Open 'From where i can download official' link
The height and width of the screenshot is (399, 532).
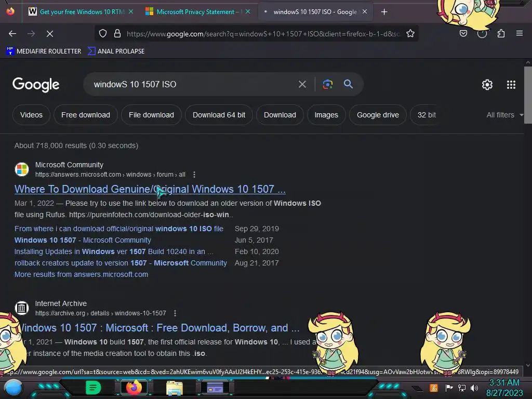coord(119,229)
